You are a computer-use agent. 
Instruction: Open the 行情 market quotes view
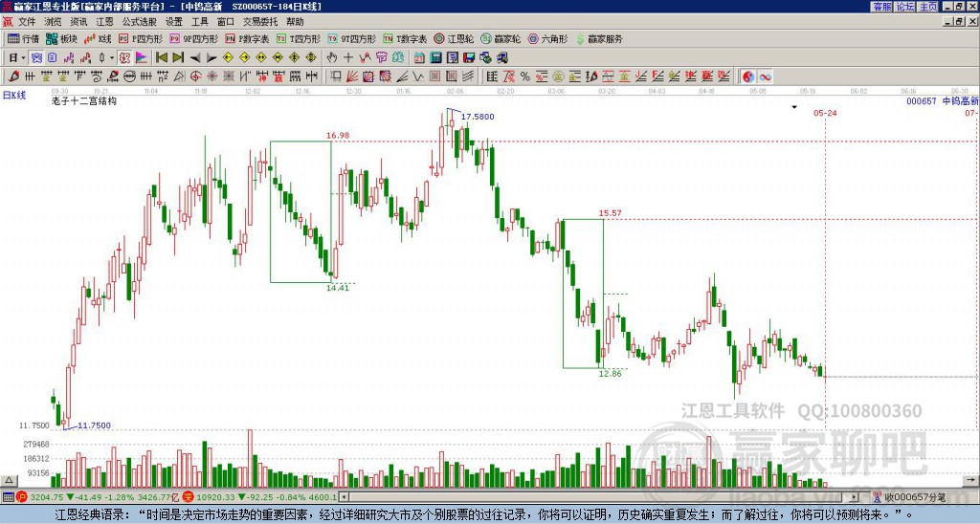pos(23,38)
